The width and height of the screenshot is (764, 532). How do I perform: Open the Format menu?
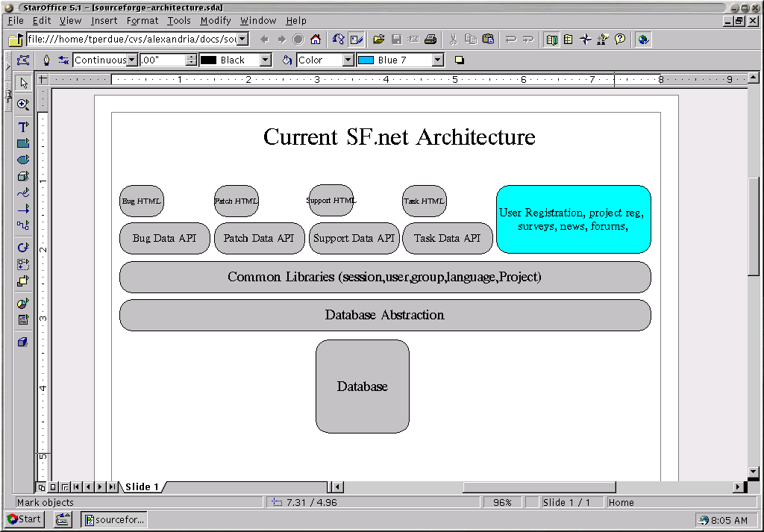(142, 21)
